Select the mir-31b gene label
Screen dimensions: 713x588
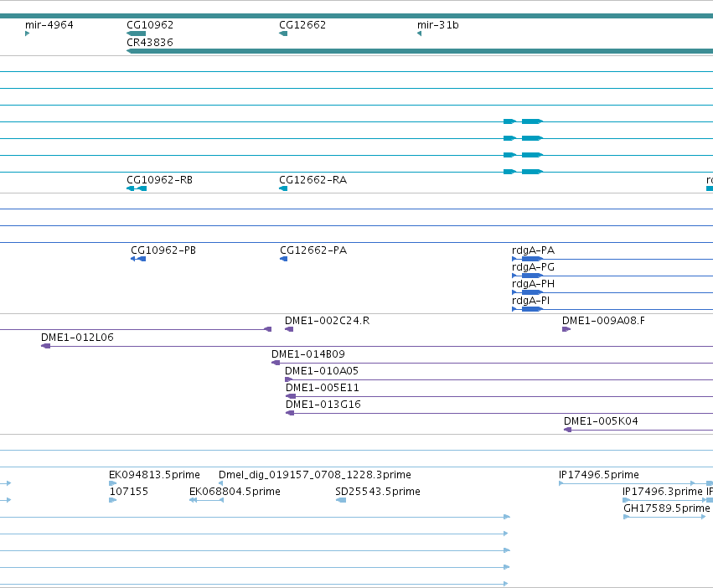[x=438, y=25]
